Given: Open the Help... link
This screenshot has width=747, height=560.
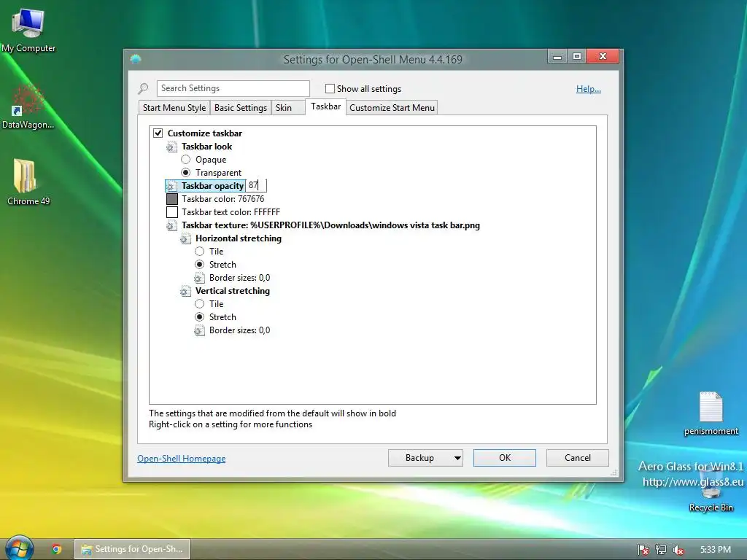Looking at the screenshot, I should point(589,88).
